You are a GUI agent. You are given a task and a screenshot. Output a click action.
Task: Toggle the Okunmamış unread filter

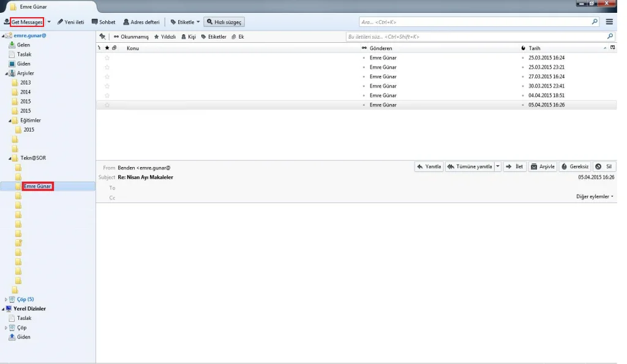[130, 37]
